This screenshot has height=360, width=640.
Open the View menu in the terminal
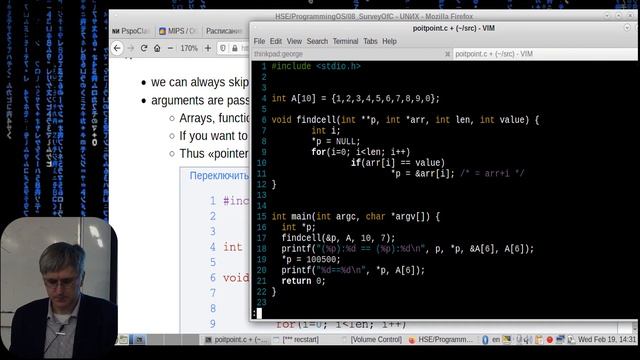tap(294, 41)
